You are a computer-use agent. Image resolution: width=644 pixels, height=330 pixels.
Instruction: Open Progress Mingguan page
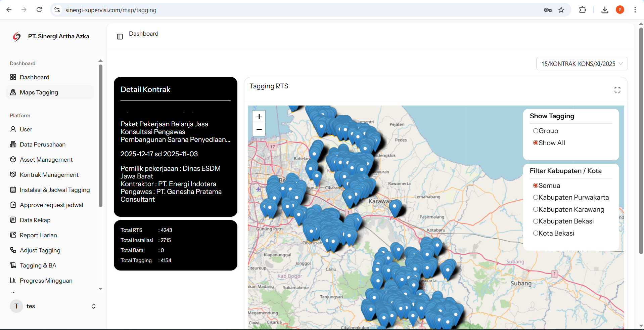[46, 281]
